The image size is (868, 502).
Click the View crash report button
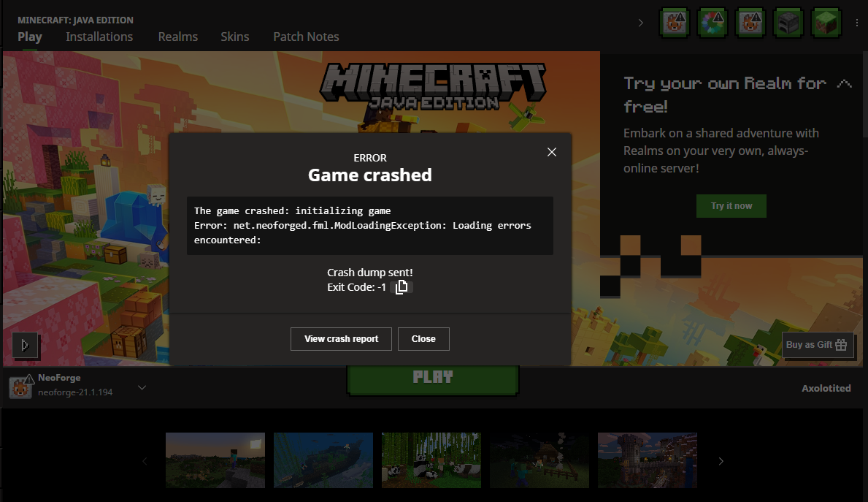(x=341, y=338)
